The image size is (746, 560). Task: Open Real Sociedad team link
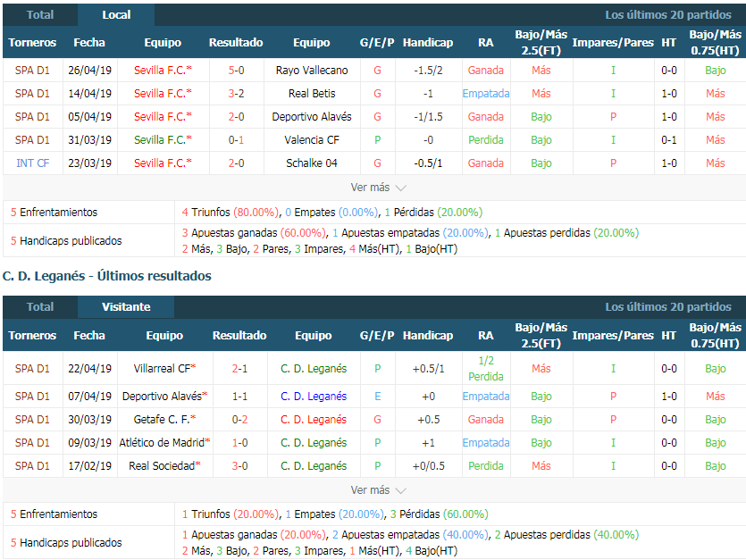pyautogui.click(x=164, y=466)
